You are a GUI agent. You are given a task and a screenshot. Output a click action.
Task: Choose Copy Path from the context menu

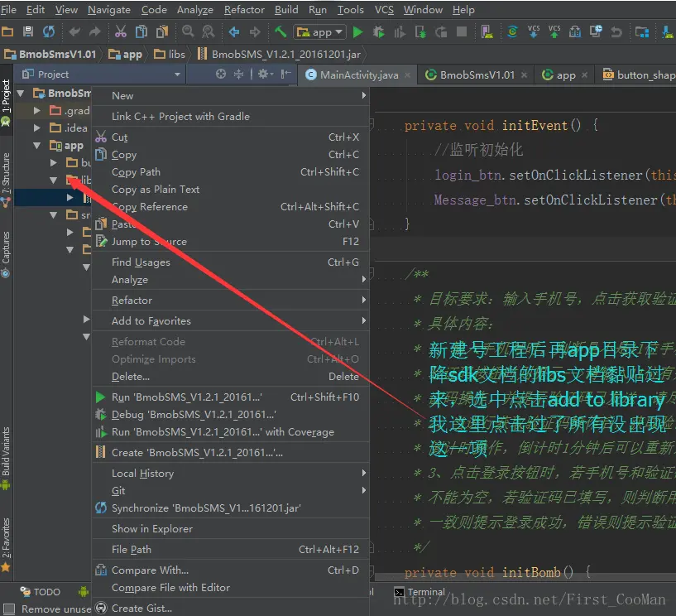point(136,172)
